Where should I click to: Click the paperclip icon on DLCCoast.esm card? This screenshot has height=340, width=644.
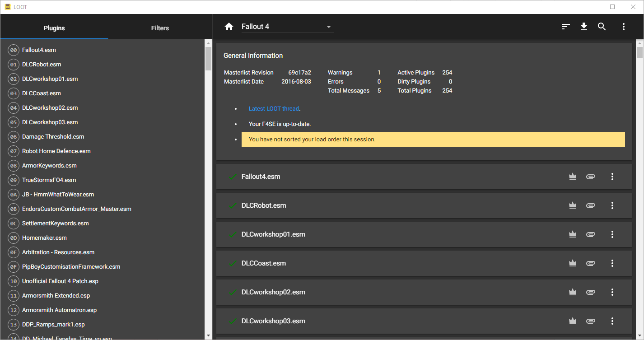(x=590, y=263)
